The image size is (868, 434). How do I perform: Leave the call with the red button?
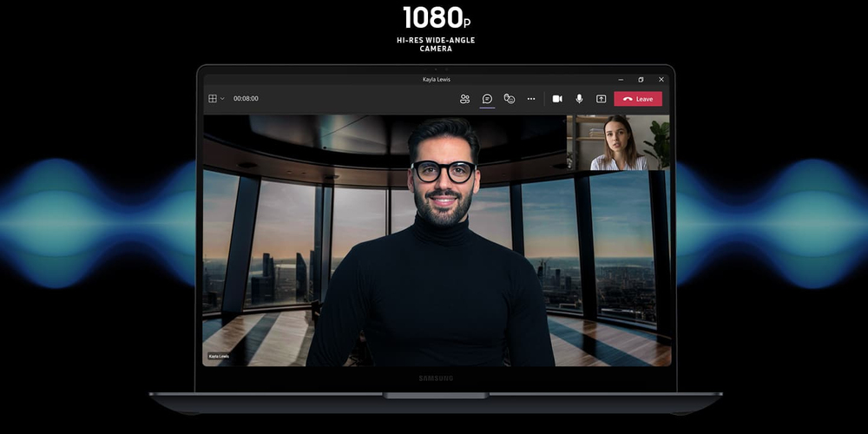[638, 99]
